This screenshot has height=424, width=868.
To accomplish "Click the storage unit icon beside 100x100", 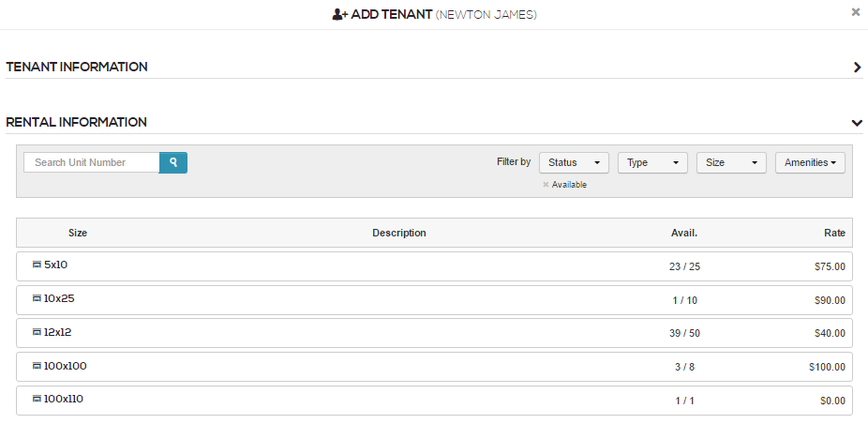I will 37,366.
